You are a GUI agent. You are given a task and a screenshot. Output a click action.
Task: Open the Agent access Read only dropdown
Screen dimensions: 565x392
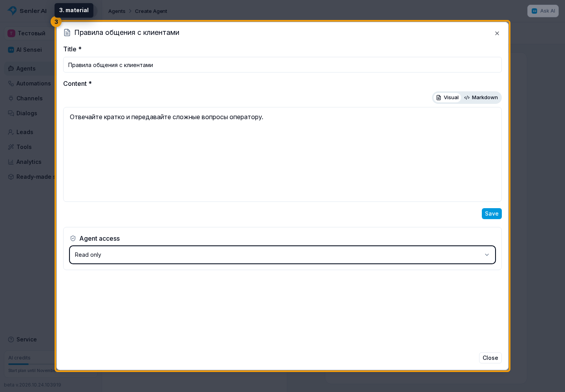pyautogui.click(x=282, y=255)
